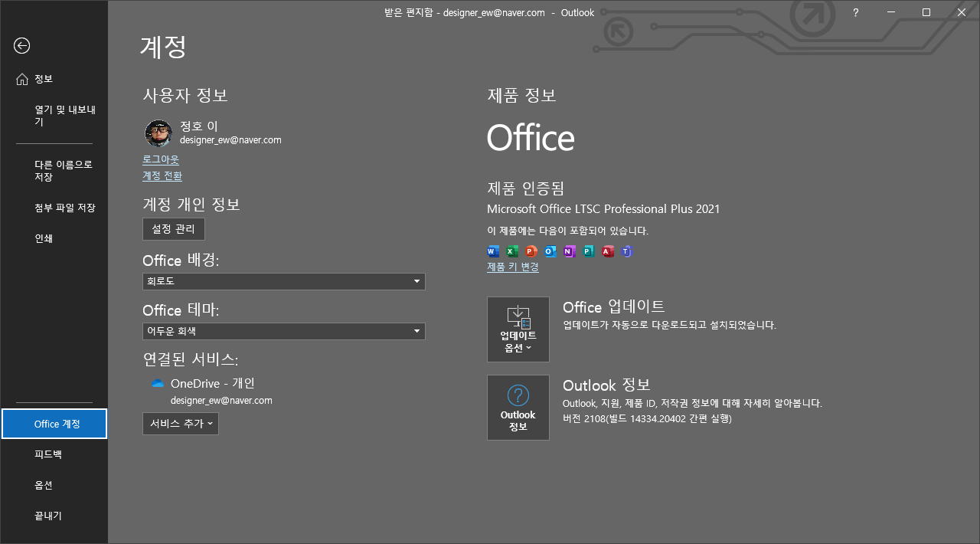Image resolution: width=980 pixels, height=544 pixels.
Task: Minimize the Outlook window
Action: [891, 12]
